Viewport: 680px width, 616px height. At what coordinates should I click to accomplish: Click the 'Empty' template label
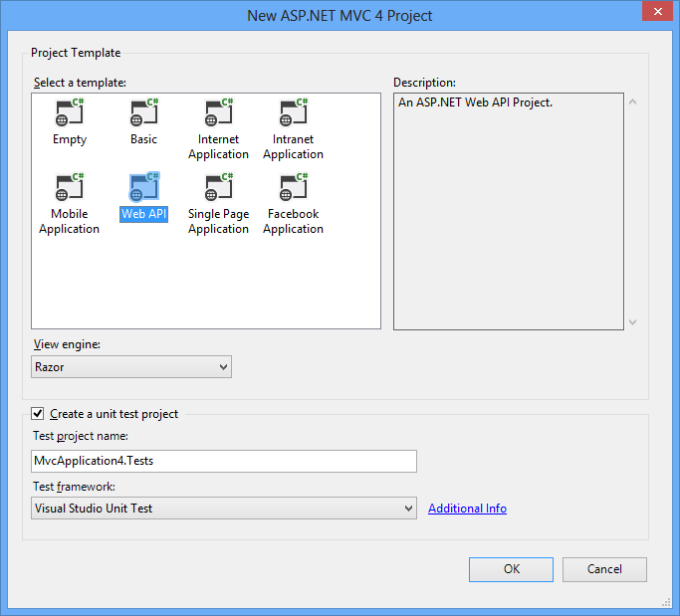pos(70,139)
